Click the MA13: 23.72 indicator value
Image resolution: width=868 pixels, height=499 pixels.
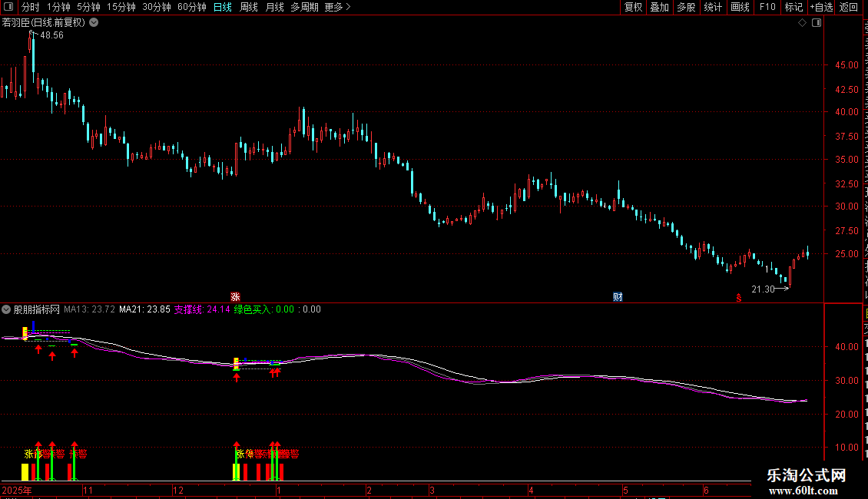coord(89,310)
